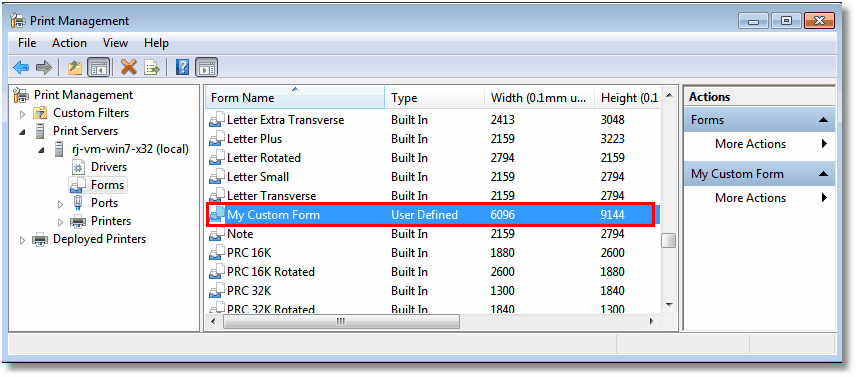856x377 pixels.
Task: Collapse the Forms section in Actions pane
Action: click(x=823, y=120)
